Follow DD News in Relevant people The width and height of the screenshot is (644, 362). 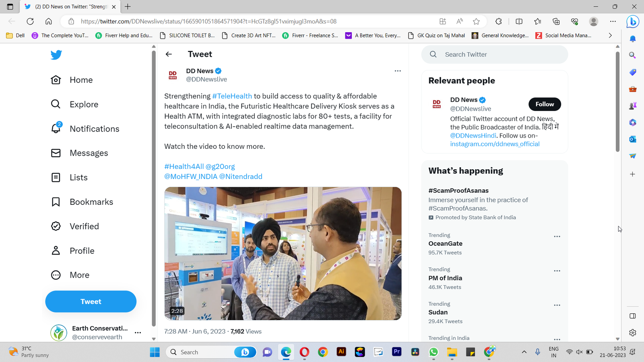[x=545, y=104]
